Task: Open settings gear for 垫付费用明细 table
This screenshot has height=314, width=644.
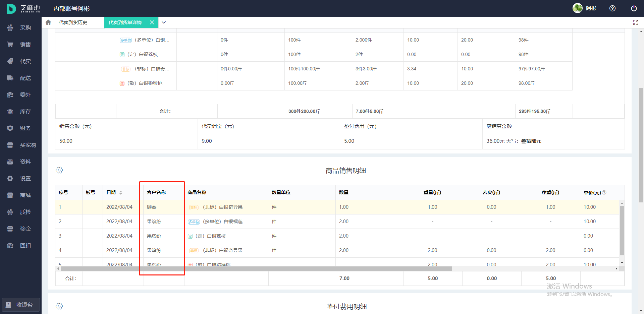Action: [59, 306]
